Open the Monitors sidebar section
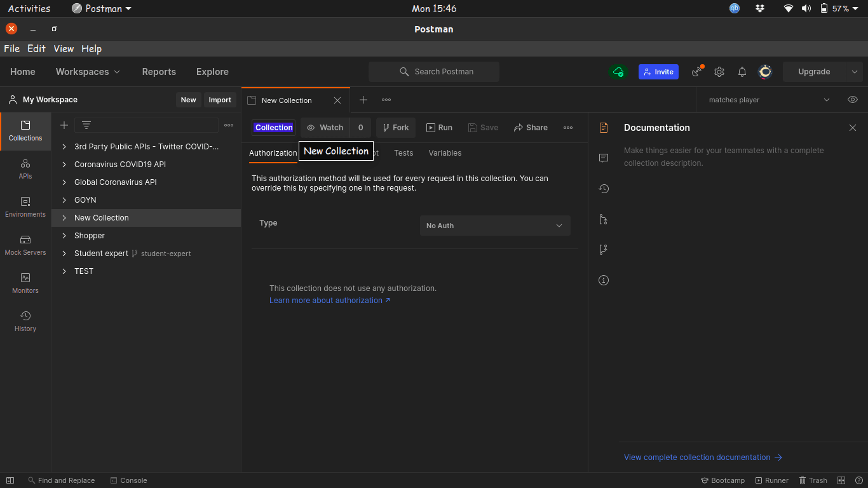Screen dimensions: 868x488 (25, 283)
